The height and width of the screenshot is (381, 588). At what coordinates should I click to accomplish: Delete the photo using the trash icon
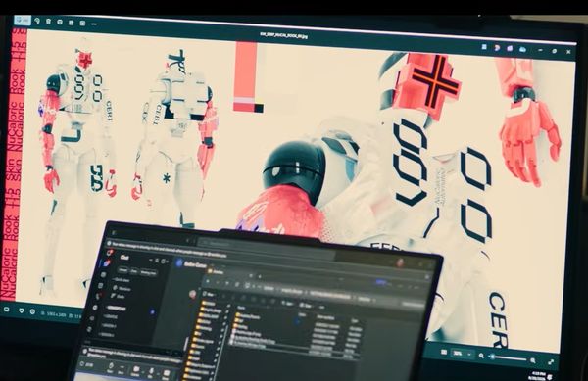[48, 22]
